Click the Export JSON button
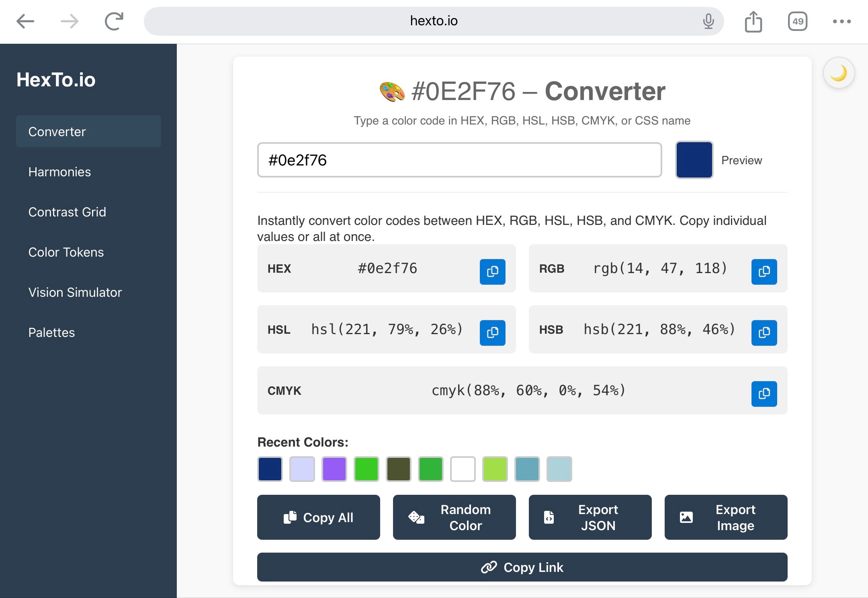The image size is (868, 598). click(590, 517)
